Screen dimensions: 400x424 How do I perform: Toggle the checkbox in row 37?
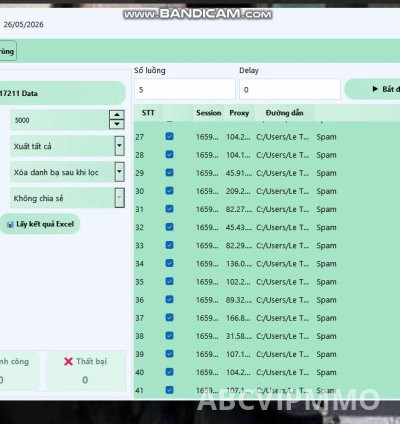[169, 317]
